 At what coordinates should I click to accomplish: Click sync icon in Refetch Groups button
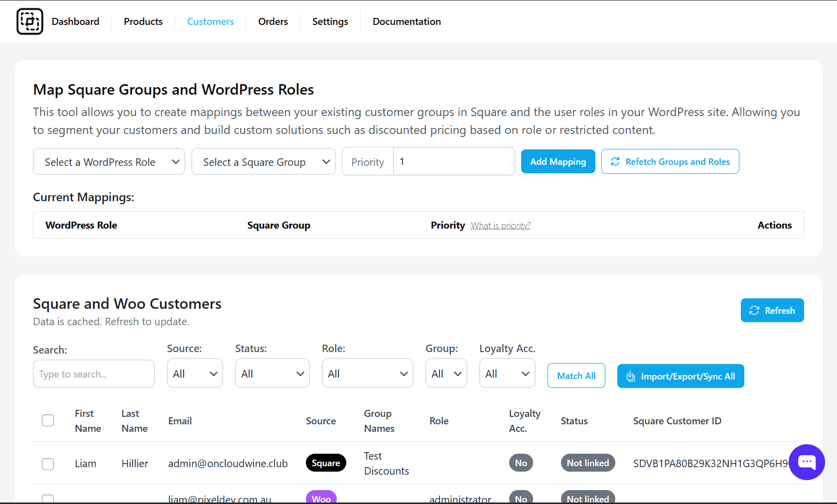click(x=615, y=161)
